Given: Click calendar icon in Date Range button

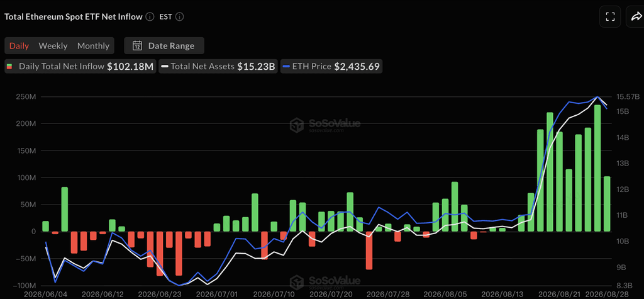Looking at the screenshot, I should [137, 46].
